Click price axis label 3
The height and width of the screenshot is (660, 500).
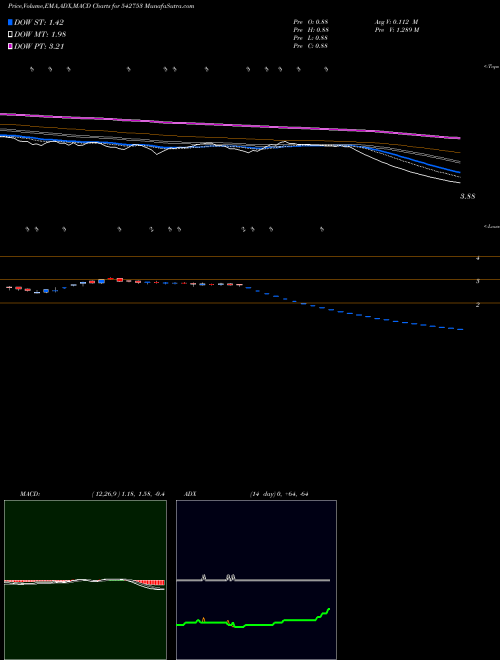(x=478, y=281)
